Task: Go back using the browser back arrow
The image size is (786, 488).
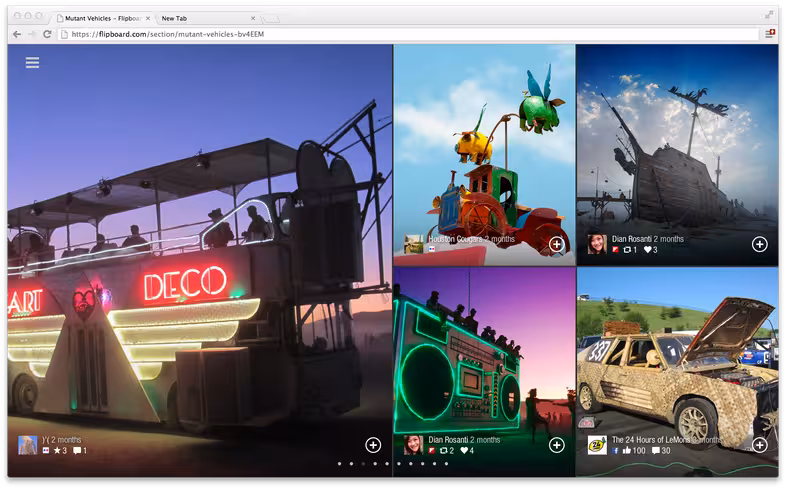Action: tap(18, 34)
